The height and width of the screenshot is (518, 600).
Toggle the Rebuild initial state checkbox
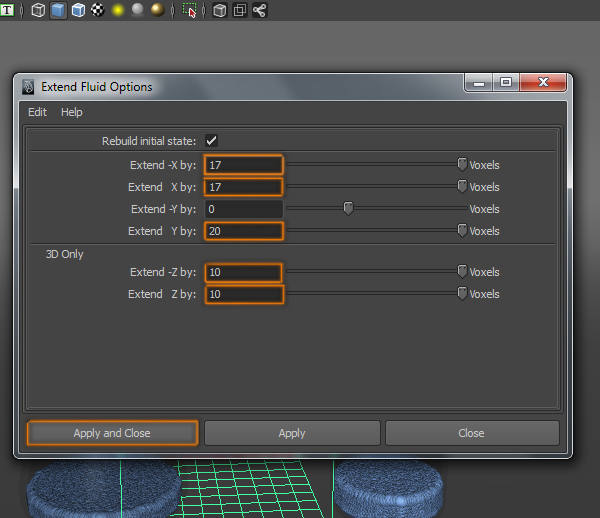click(x=211, y=141)
